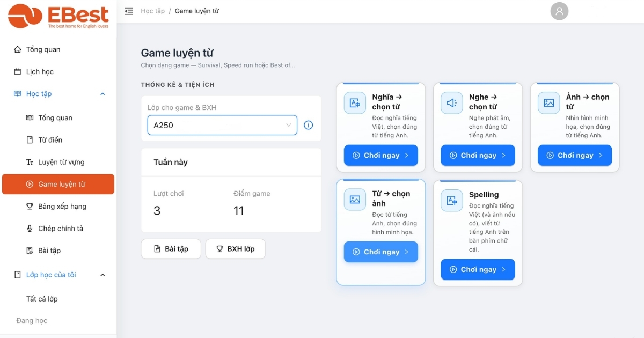Open the user avatar profile icon
Image resolution: width=644 pixels, height=338 pixels.
[559, 11]
